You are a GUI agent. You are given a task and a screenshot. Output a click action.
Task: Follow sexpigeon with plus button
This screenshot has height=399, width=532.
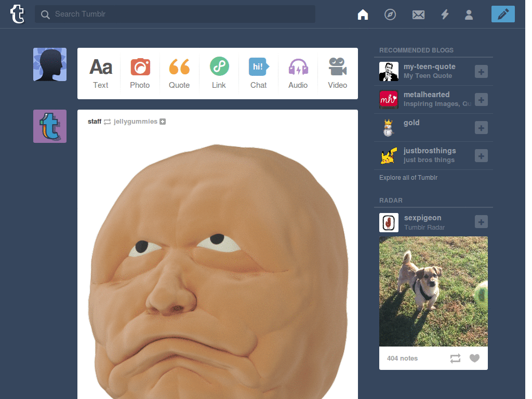481,222
